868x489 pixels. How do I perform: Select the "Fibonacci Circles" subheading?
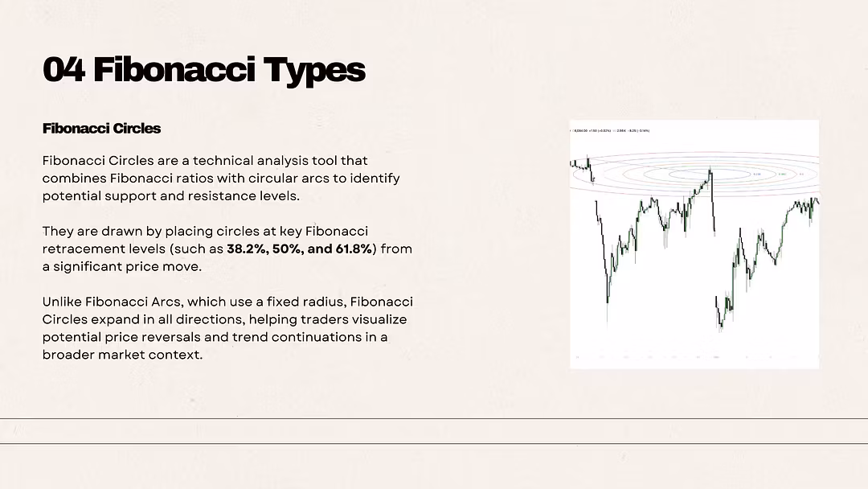click(101, 129)
